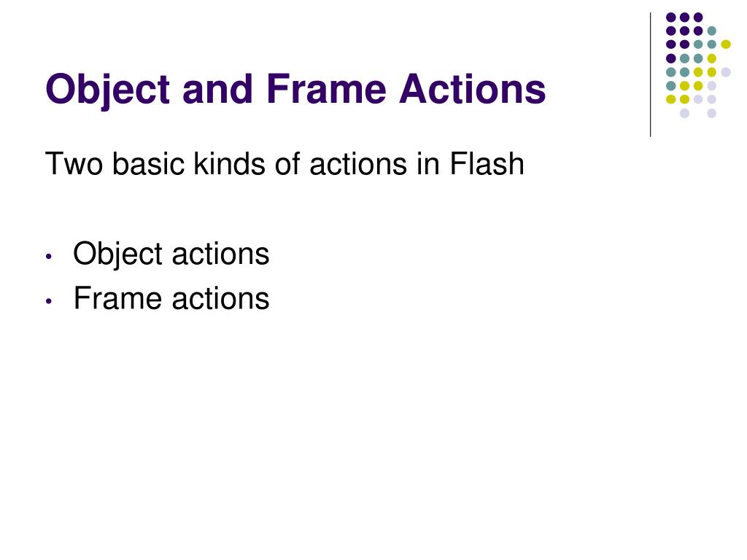Click the leftmost yellow dot in the dot grid
The image size is (747, 560).
click(x=671, y=99)
